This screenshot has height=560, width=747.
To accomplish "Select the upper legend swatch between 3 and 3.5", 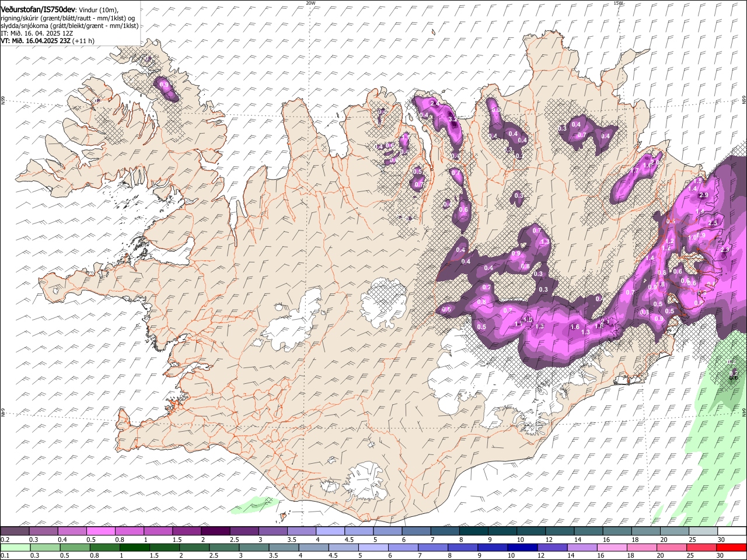I will [x=273, y=531].
